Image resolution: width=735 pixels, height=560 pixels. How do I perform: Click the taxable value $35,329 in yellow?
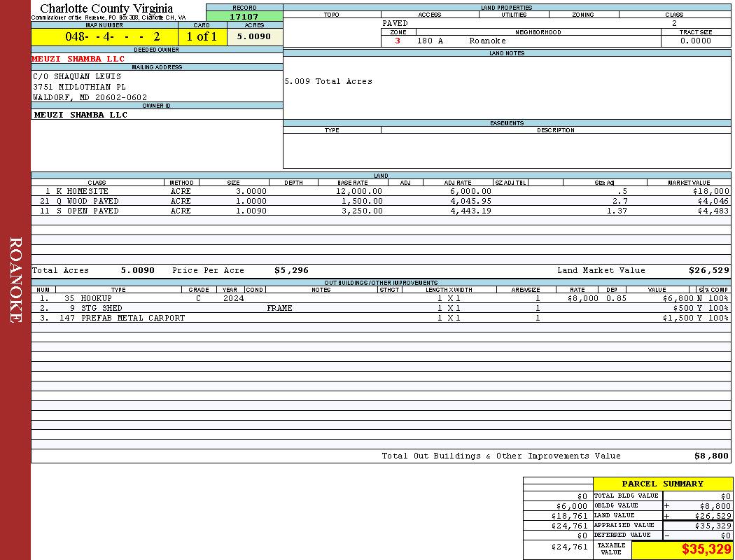(x=706, y=549)
